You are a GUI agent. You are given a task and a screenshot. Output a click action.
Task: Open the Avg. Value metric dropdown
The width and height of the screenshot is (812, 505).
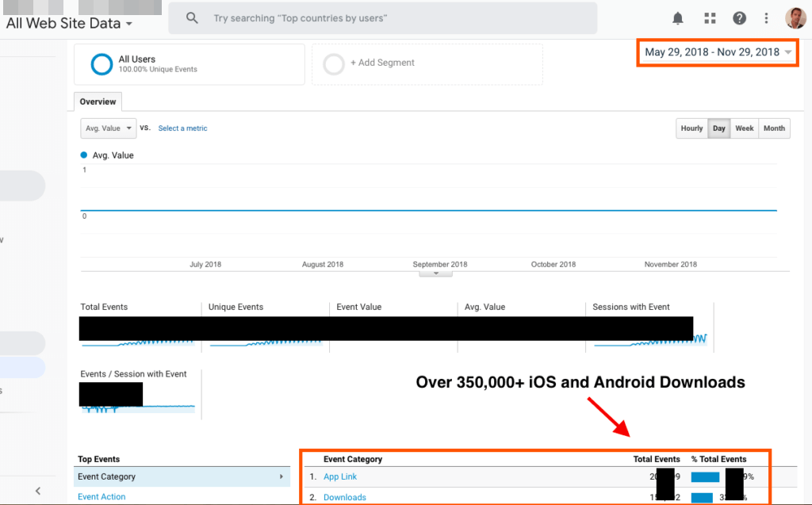[x=108, y=128]
